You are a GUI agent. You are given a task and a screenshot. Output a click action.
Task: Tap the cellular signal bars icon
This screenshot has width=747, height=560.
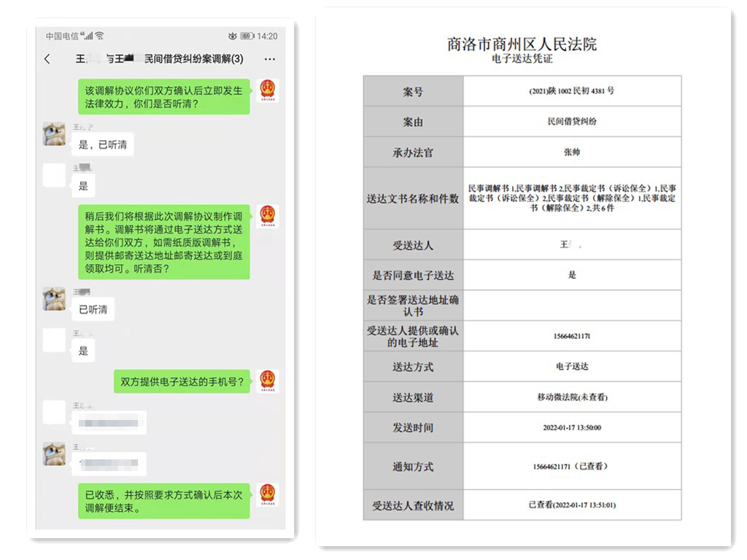(x=88, y=36)
